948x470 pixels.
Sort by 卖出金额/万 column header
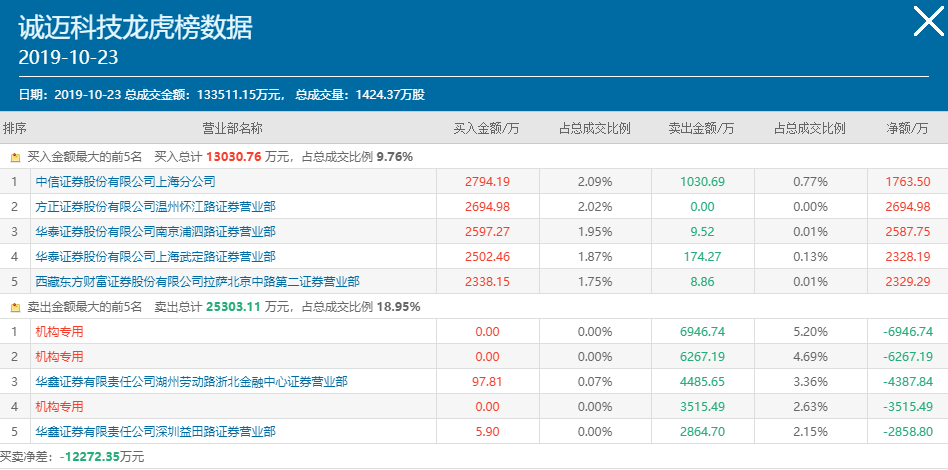click(702, 129)
